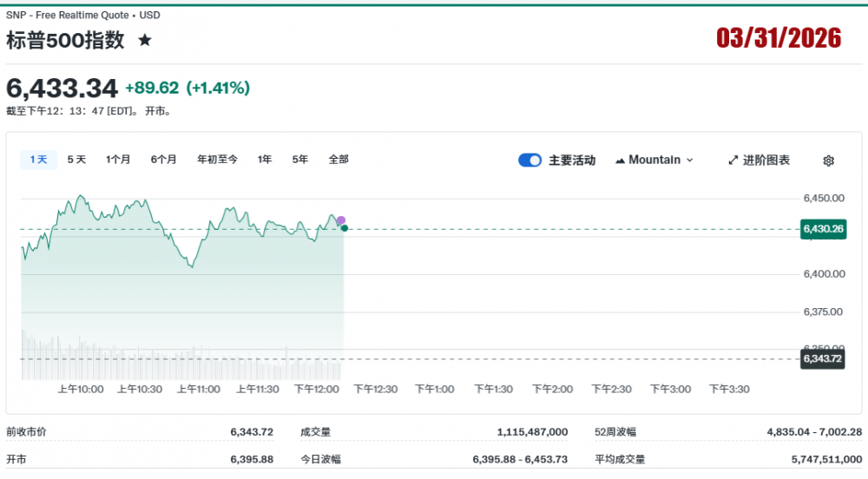Click the 6,450.00 price axis label
The width and height of the screenshot is (868, 479).
pos(824,199)
